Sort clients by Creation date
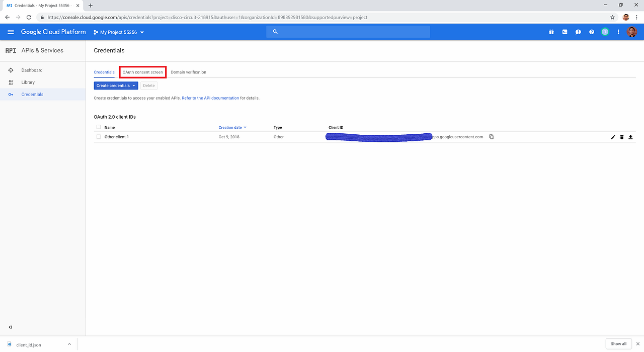 (x=230, y=127)
